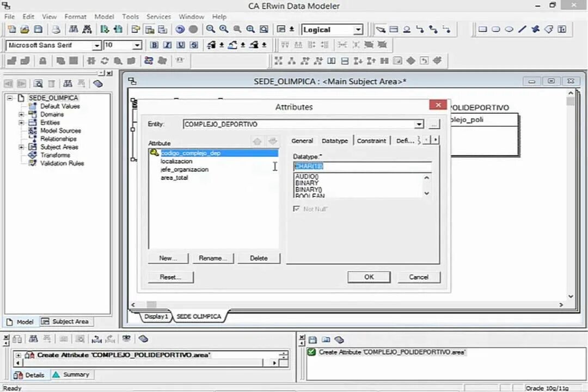
Task: Open the Logical model type dropdown
Action: point(358,29)
